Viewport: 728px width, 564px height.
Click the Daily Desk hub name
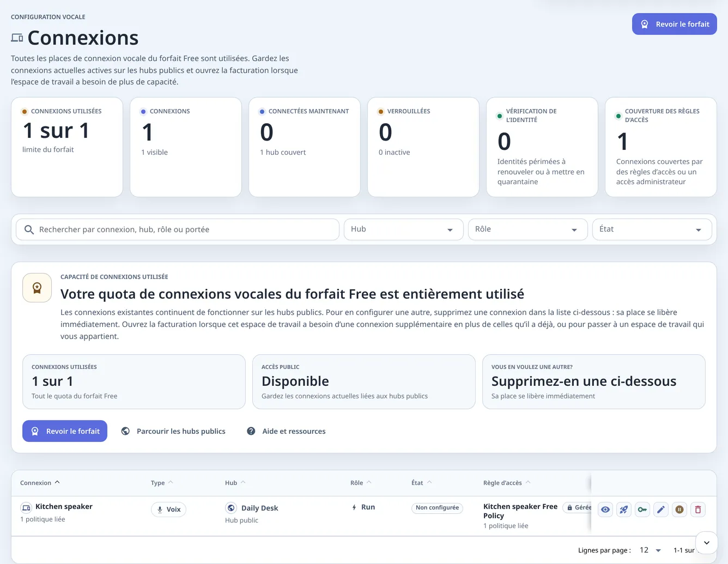click(259, 508)
